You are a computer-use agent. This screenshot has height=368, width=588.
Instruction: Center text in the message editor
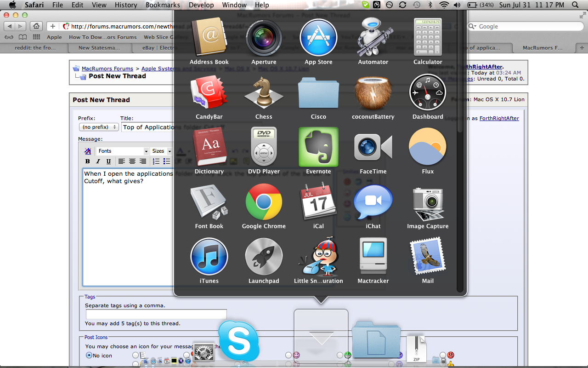click(x=132, y=161)
